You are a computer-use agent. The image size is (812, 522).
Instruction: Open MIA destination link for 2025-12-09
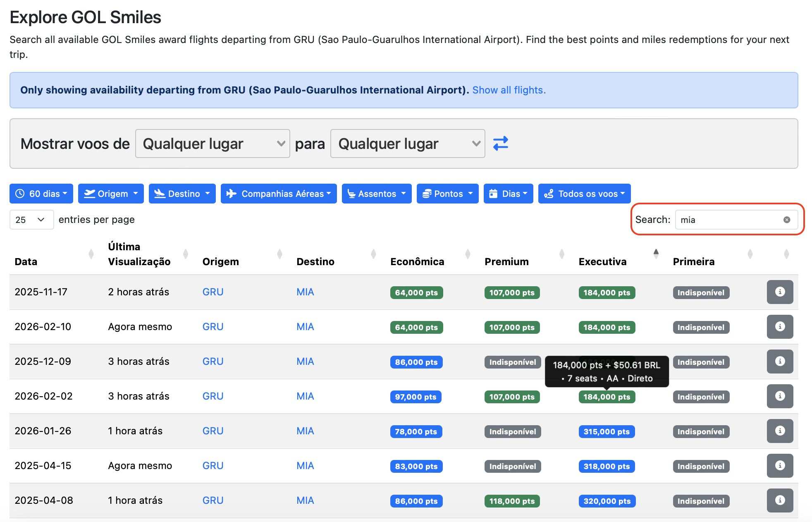click(x=305, y=362)
